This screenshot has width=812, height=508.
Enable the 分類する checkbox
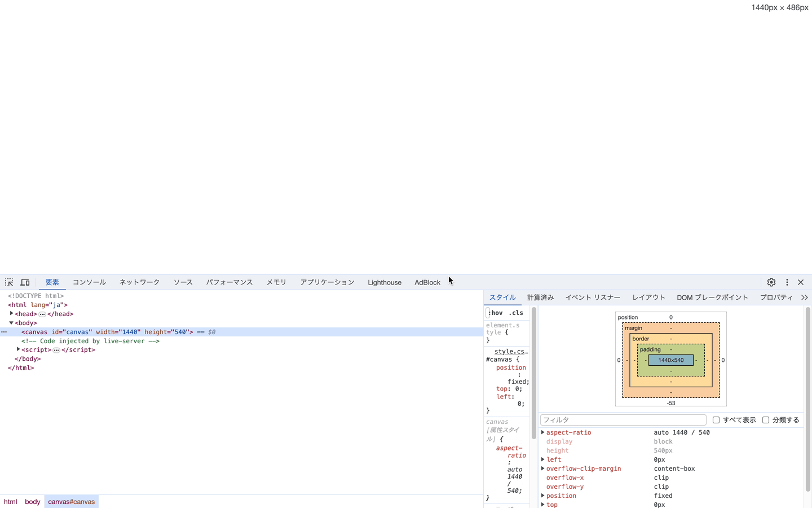coord(766,420)
